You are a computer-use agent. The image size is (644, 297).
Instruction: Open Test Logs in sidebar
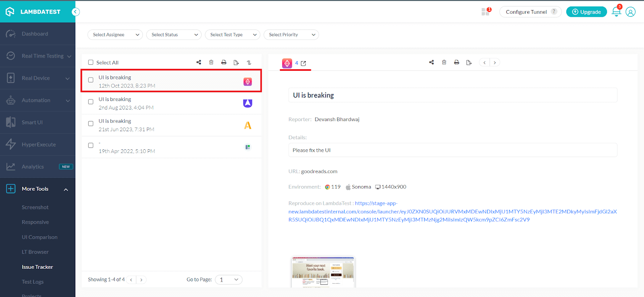33,282
